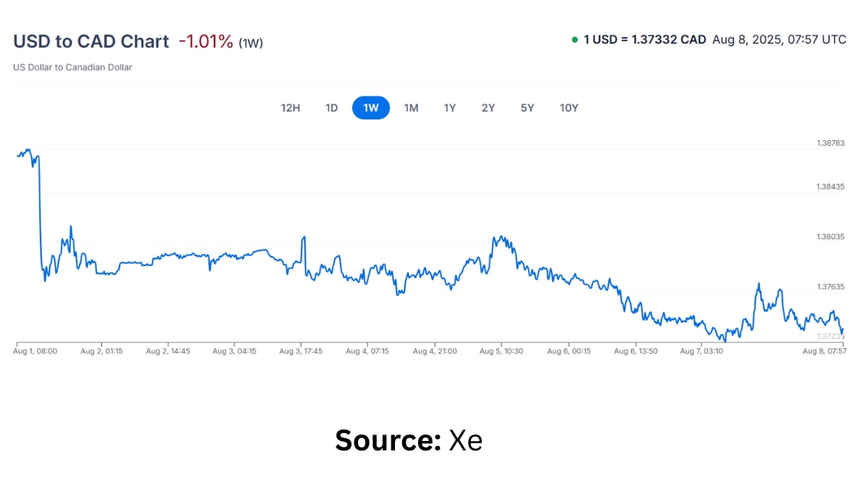Click the -1.01% change percentage

click(x=206, y=41)
